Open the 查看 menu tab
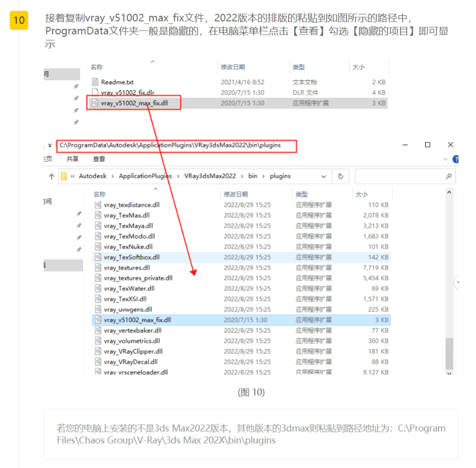476x468 pixels. (x=99, y=159)
